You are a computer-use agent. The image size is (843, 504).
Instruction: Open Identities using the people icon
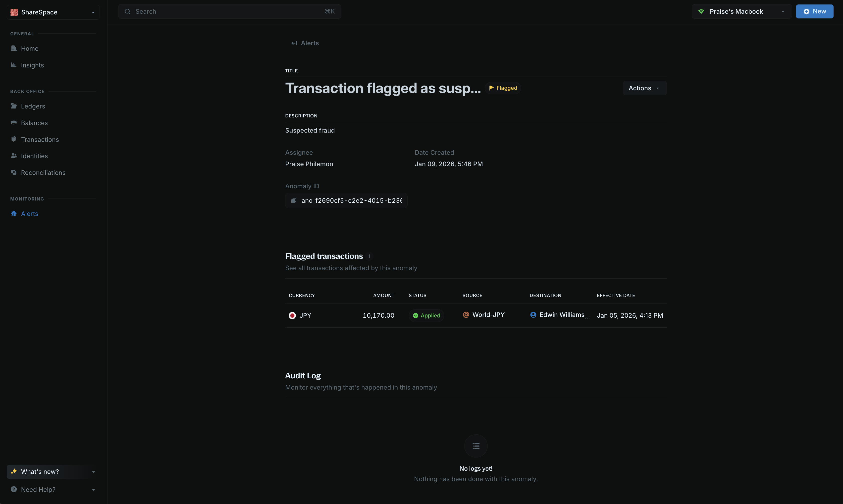(14, 155)
